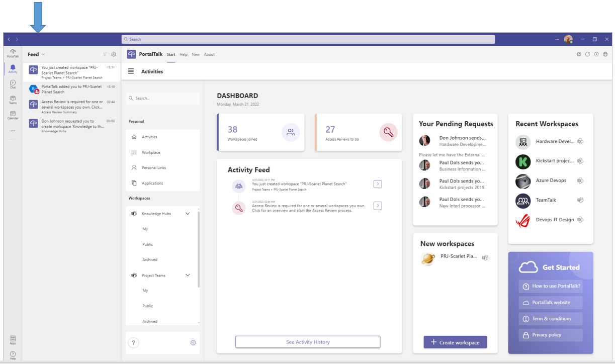Collapse the Project Teams section
Viewport: 615px width, 364px height.
(x=188, y=276)
